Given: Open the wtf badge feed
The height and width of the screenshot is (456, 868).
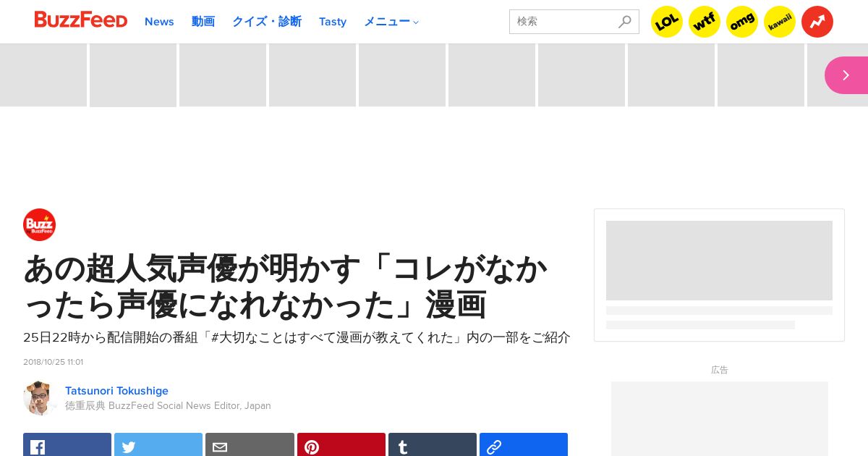Looking at the screenshot, I should pyautogui.click(x=705, y=22).
